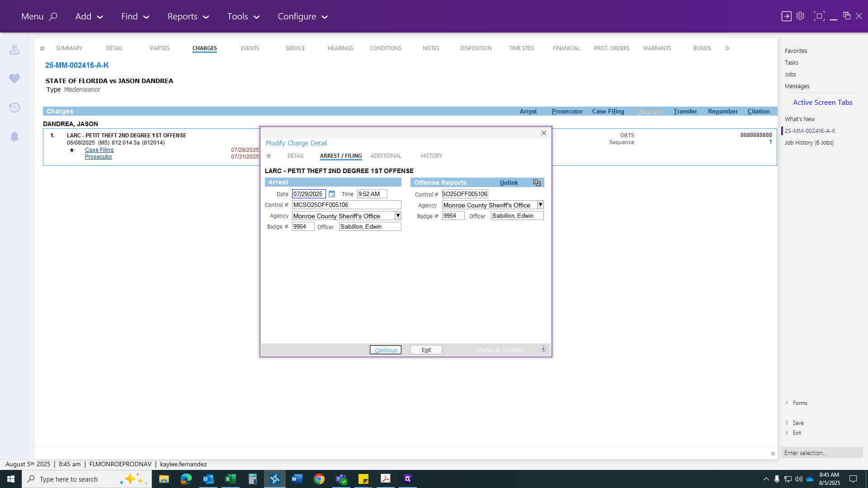The image size is (868, 488).
Task: Click the Arrest Date input field
Action: coord(309,194)
